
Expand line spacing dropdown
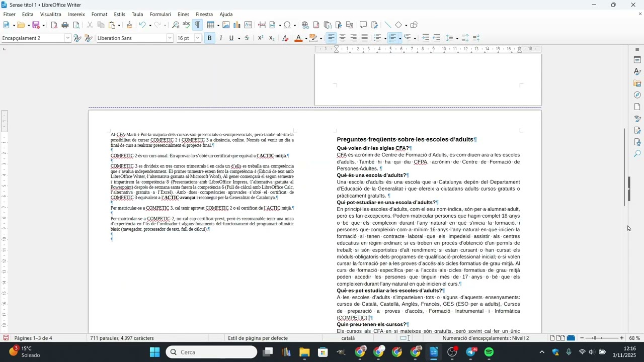457,38
